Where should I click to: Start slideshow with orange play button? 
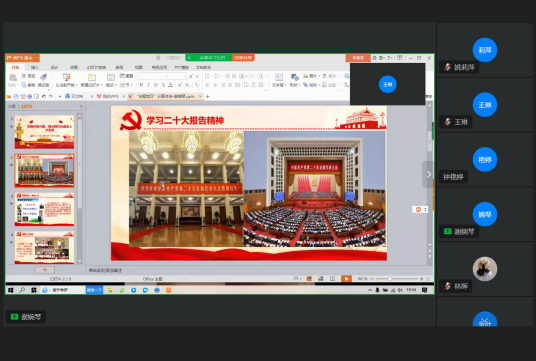point(346,279)
